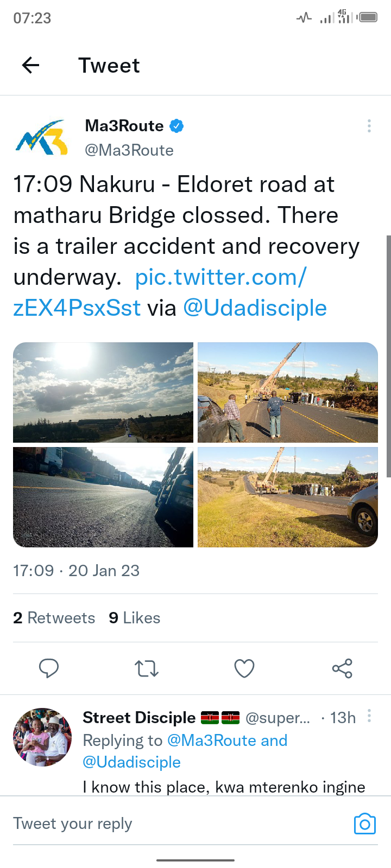
Task: View the 2 Retweets list
Action: click(x=54, y=618)
